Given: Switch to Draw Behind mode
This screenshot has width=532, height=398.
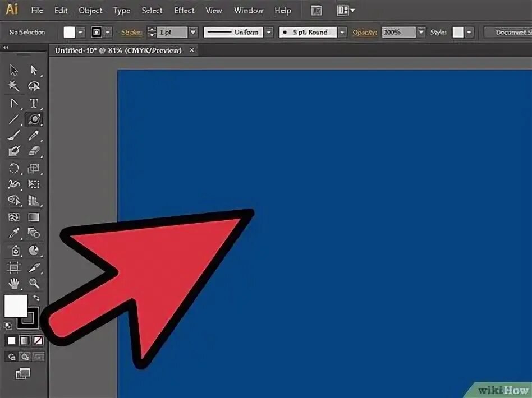Looking at the screenshot, I should [x=25, y=357].
